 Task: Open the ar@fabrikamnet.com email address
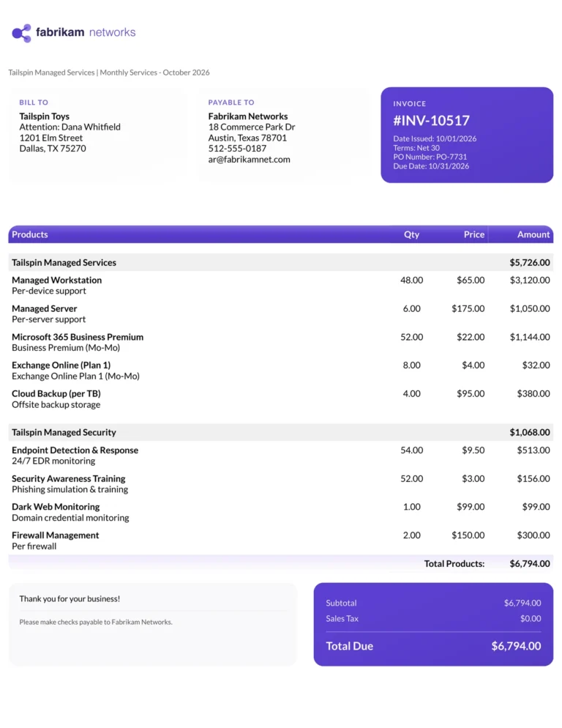pos(250,159)
